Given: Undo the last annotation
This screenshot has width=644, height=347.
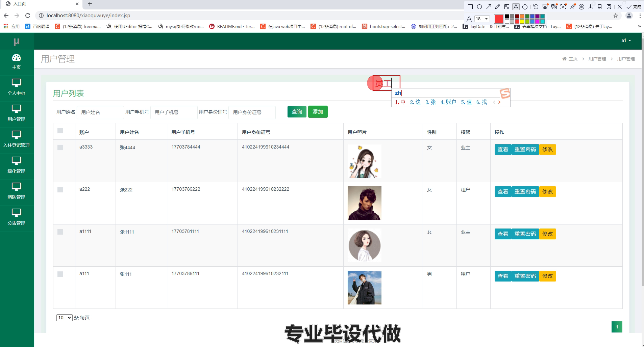Looking at the screenshot, I should (x=536, y=7).
